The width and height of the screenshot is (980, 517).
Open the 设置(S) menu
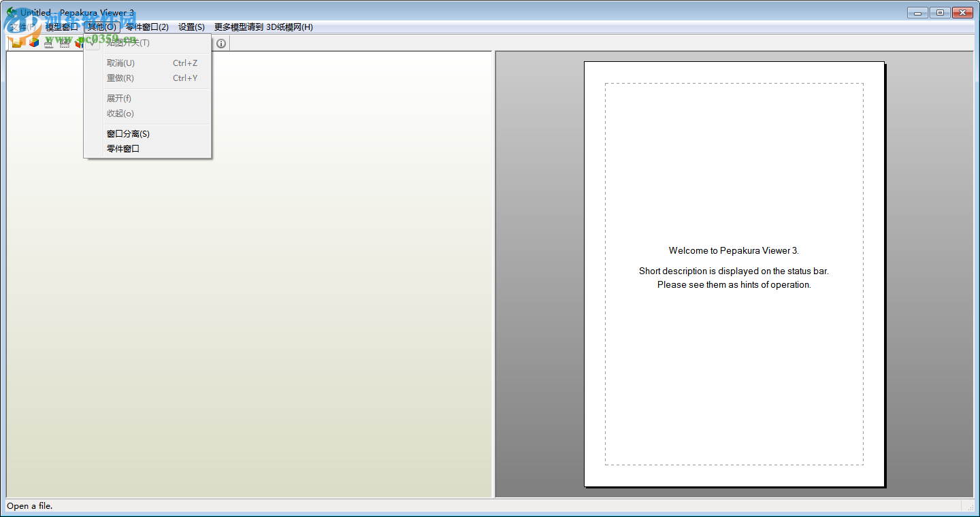click(191, 27)
